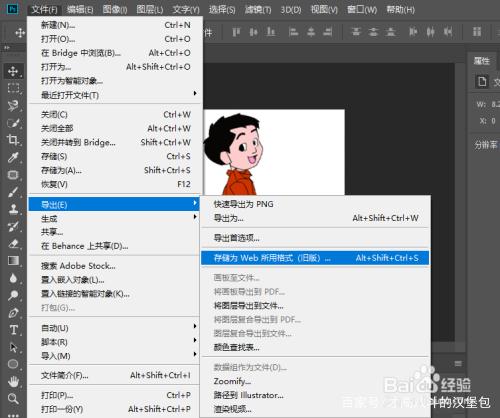This screenshot has width=500, height=418.
Task: Choose 在 Bridge 中浏览(B)...
Action: pyautogui.click(x=115, y=53)
